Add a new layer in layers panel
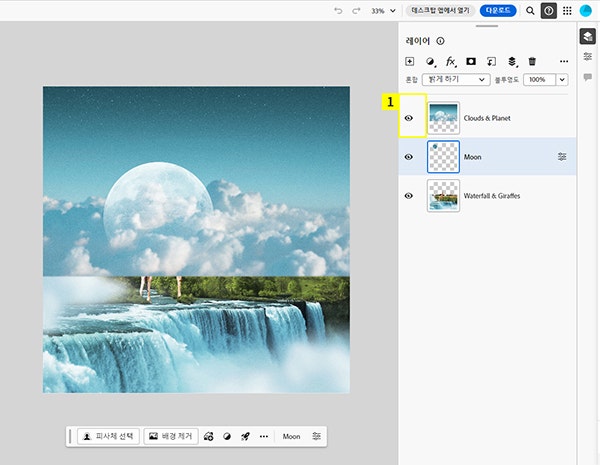Screen dimensions: 600x465 coord(410,62)
